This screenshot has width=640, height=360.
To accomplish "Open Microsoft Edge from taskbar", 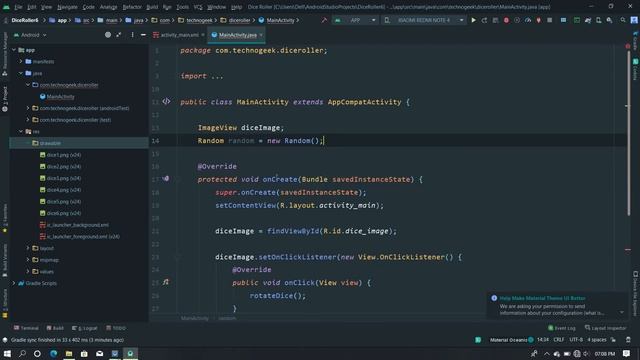I will [x=53, y=353].
